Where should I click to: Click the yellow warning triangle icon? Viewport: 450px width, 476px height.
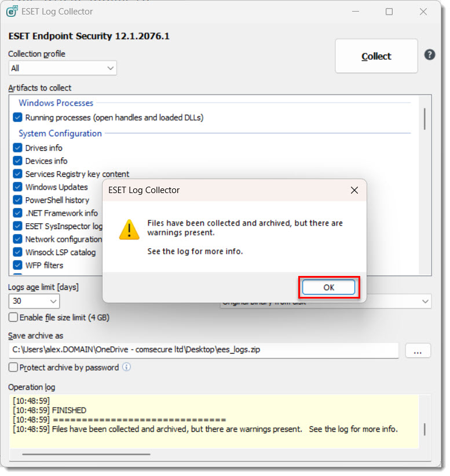coord(130,231)
